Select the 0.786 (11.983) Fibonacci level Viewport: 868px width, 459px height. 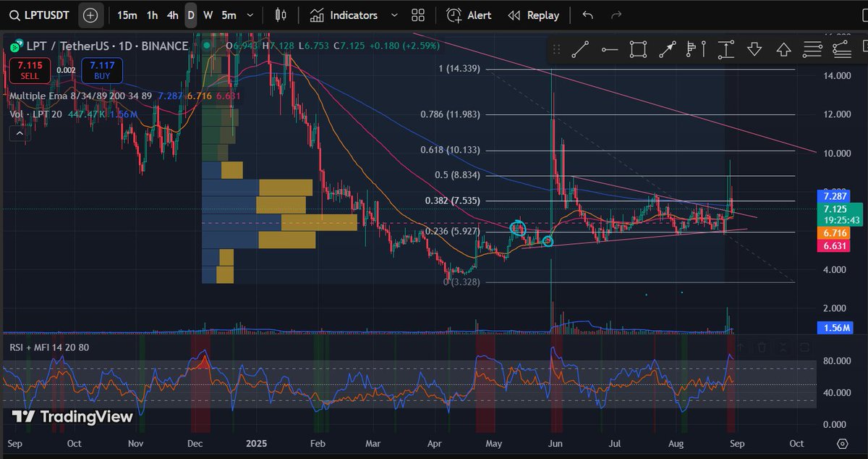point(450,114)
